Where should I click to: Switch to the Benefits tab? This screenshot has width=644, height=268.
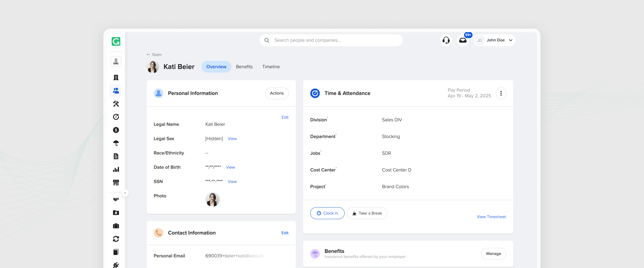click(244, 67)
